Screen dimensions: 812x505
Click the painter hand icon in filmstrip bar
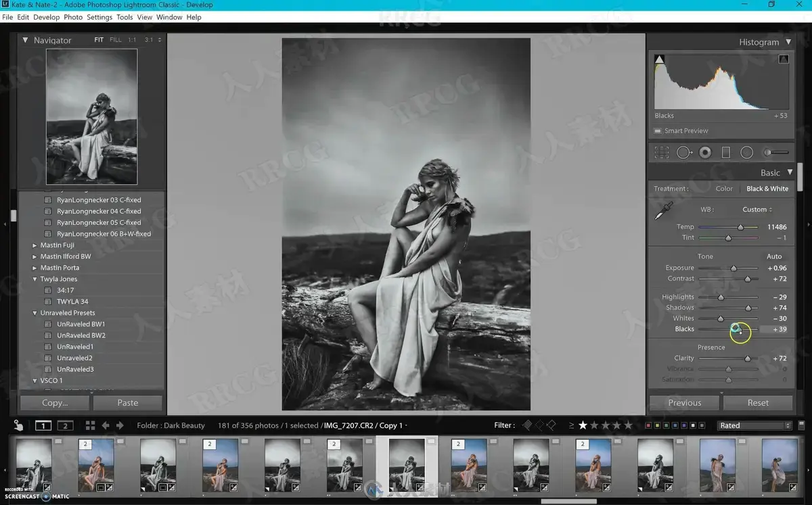click(x=19, y=425)
